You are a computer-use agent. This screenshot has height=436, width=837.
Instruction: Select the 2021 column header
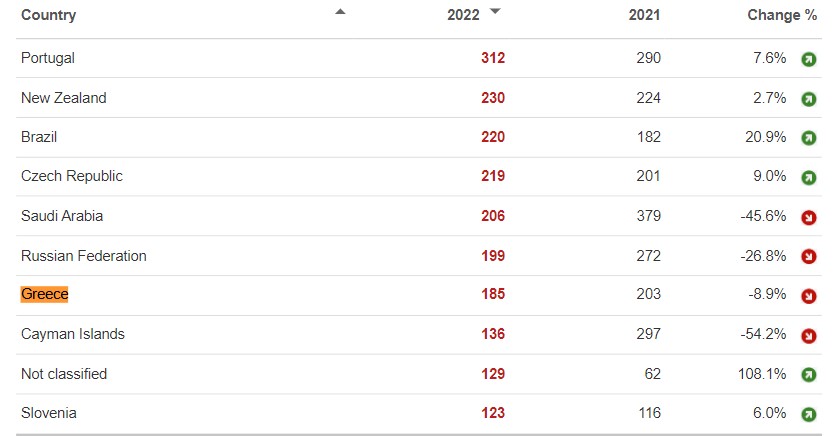click(644, 15)
